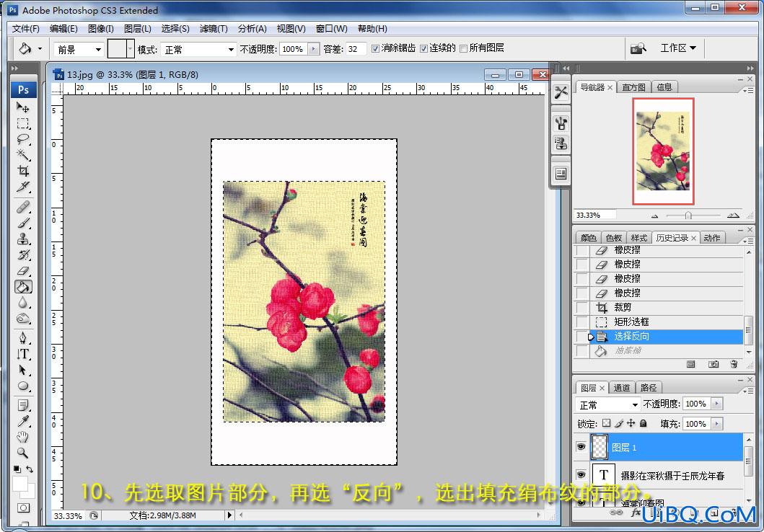Select the Eraser tool

(23, 271)
